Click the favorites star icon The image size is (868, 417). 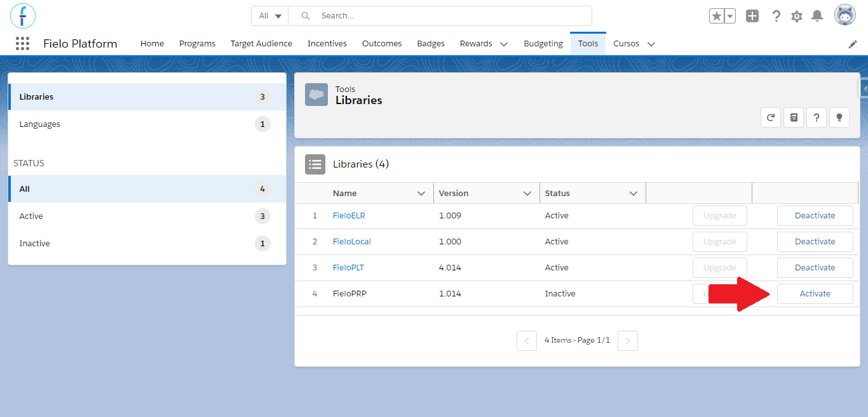717,16
